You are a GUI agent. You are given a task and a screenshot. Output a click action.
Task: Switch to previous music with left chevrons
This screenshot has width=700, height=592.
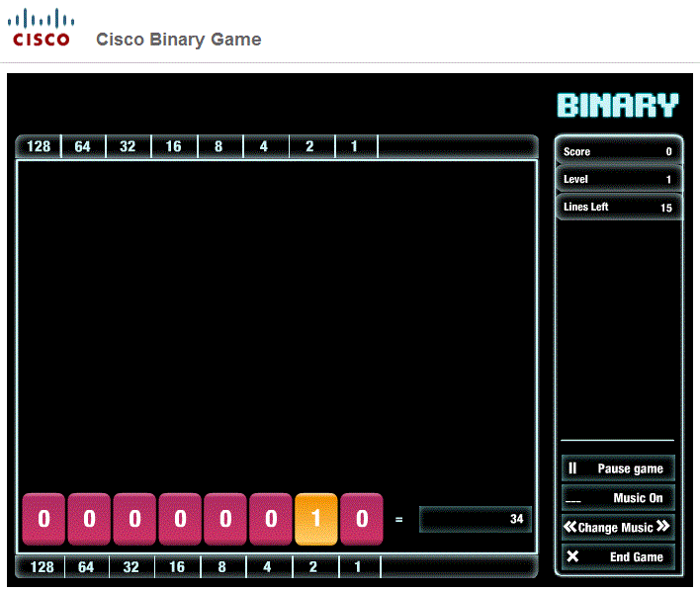[570, 527]
